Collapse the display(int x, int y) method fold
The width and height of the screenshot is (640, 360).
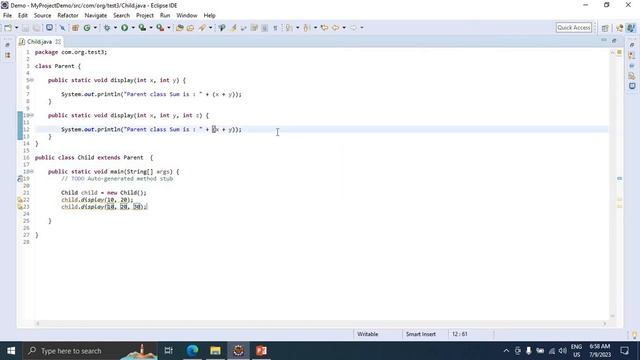pyautogui.click(x=31, y=80)
